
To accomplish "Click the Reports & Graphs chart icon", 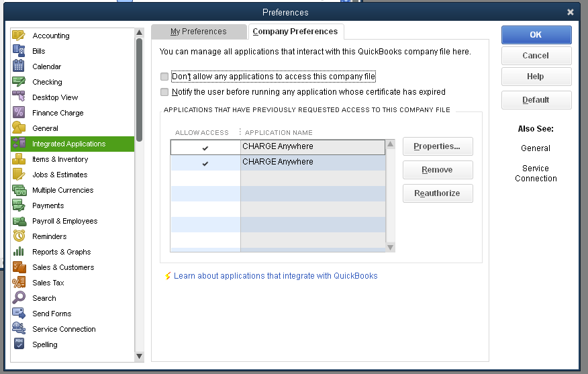I will click(19, 252).
